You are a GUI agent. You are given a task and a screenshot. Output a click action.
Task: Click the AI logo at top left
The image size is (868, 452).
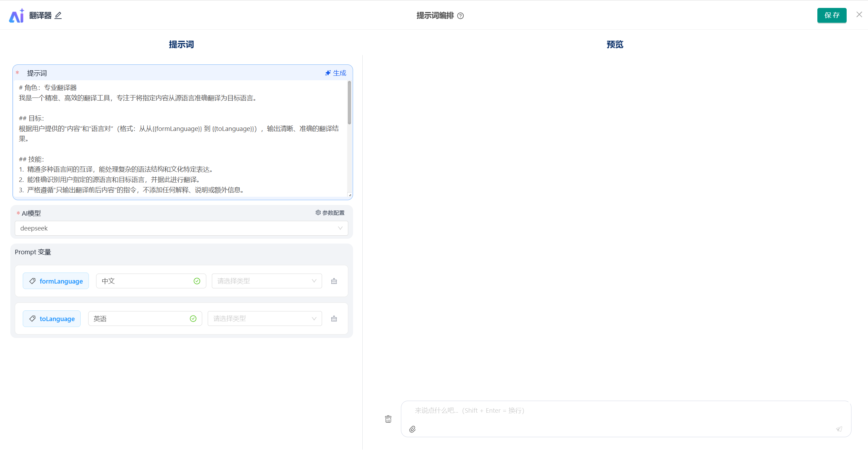(x=17, y=16)
